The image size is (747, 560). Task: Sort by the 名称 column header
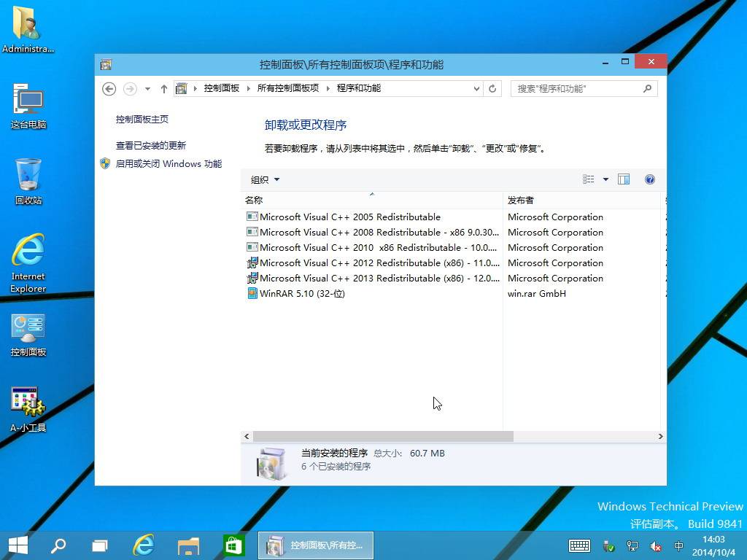pyautogui.click(x=371, y=200)
